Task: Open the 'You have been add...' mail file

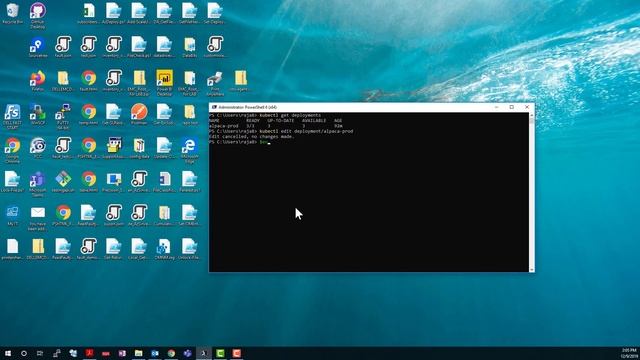Action: click(38, 218)
